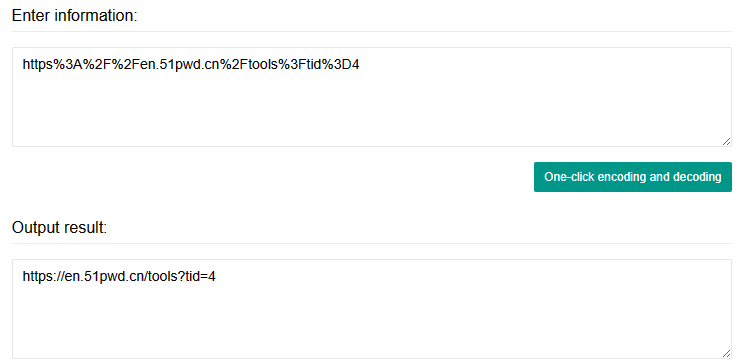Click the divider line under Output result
Screen dimensions: 742x364
click(372, 243)
